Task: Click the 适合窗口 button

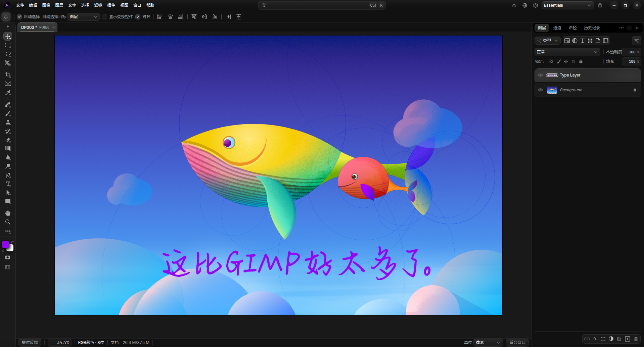Action: coord(517,342)
